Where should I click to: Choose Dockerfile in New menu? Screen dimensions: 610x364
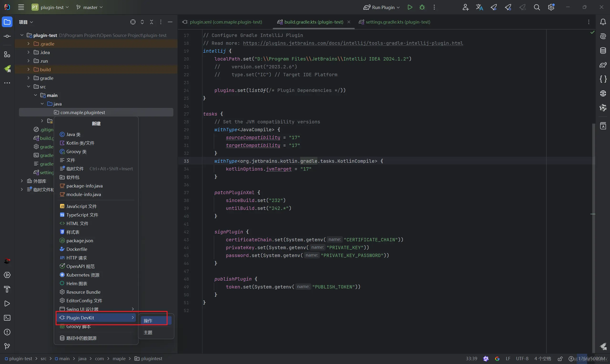(96, 249)
